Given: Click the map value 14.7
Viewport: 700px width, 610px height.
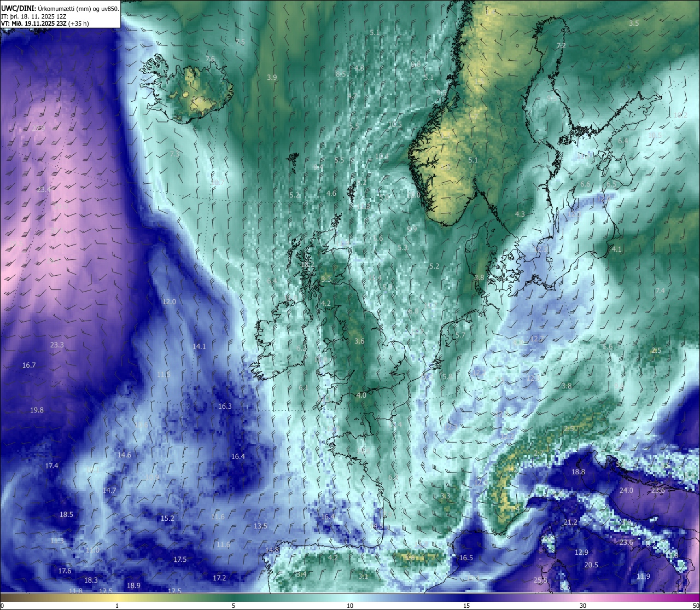Looking at the screenshot, I should [109, 491].
